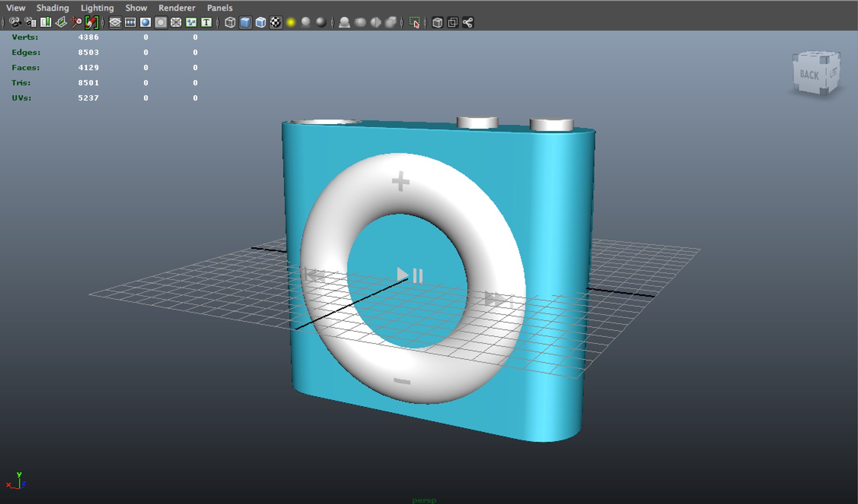This screenshot has width=858, height=504.
Task: Click the Isolate Select icon
Action: [414, 22]
